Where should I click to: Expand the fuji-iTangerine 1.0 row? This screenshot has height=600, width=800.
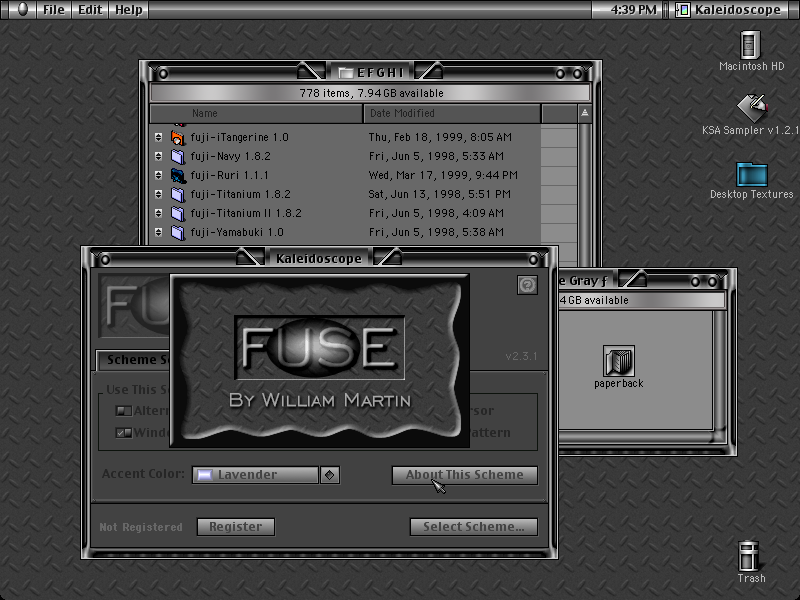point(158,137)
